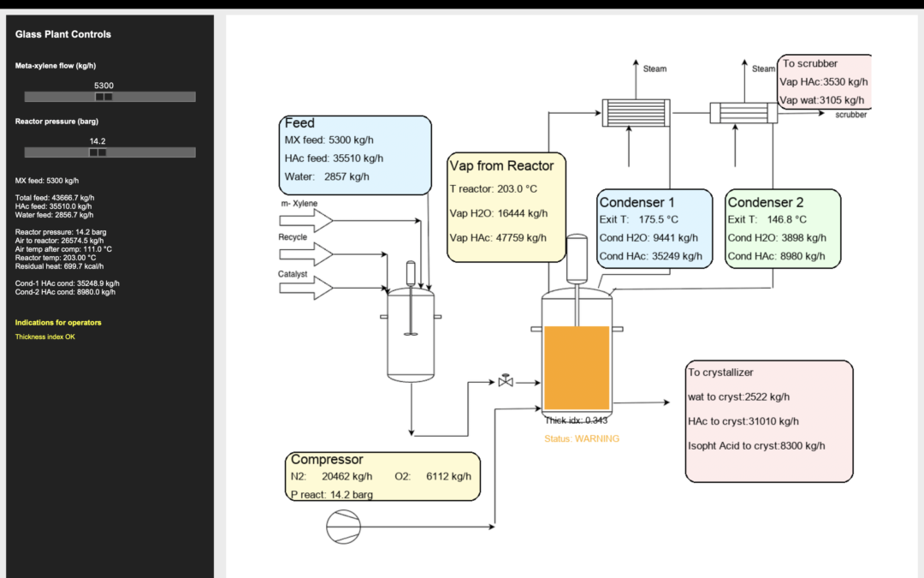This screenshot has width=924, height=578.
Task: Select the Condenser 2 heat exchanger symbol
Action: 743,113
